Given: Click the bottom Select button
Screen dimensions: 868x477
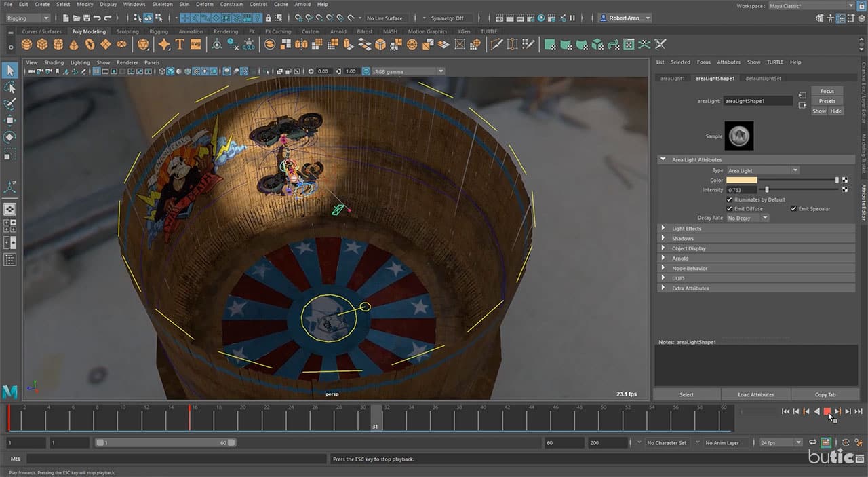Looking at the screenshot, I should point(686,394).
